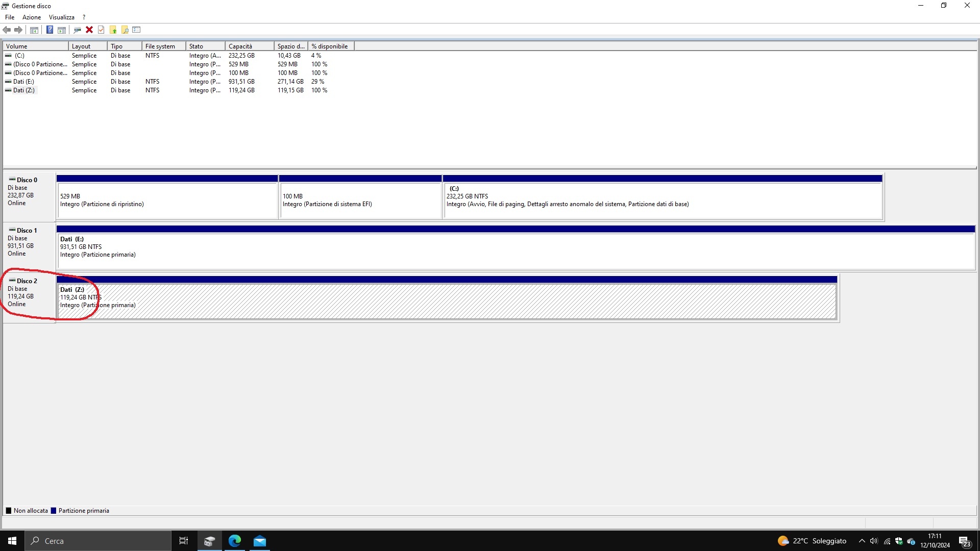Click the checklist settings icon in toolbar
980x551 pixels.
point(136,30)
